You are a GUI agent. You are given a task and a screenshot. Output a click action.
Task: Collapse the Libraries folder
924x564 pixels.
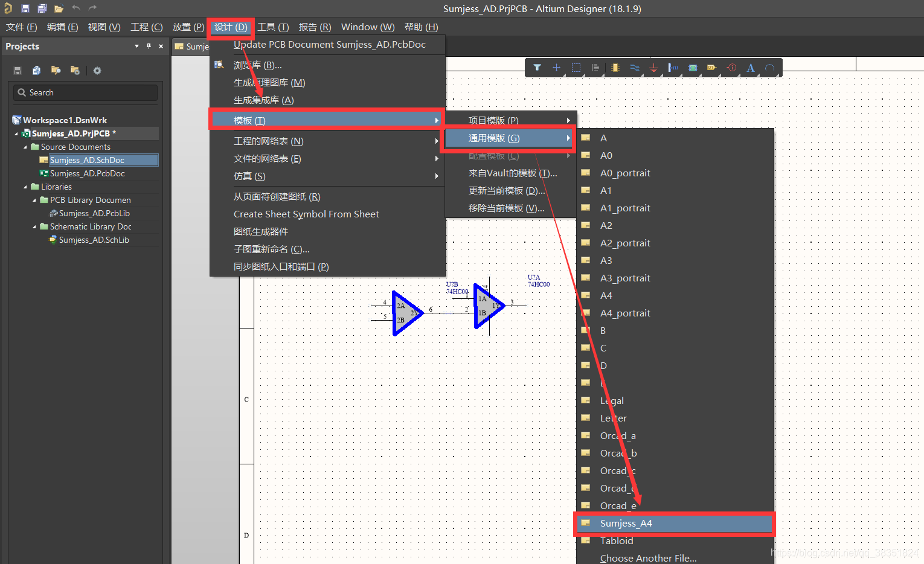coord(25,187)
